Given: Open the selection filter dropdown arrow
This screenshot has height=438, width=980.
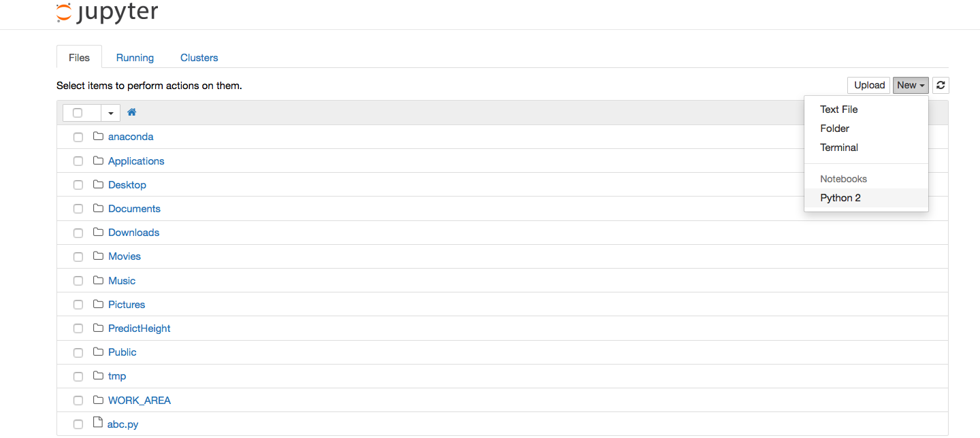Looking at the screenshot, I should coord(110,112).
